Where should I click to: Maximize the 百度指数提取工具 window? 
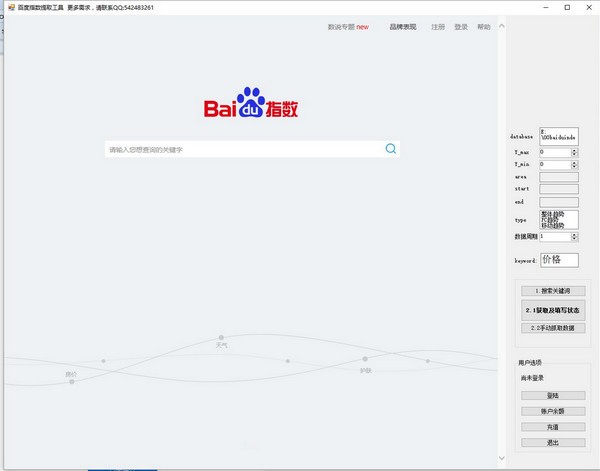(567, 7)
